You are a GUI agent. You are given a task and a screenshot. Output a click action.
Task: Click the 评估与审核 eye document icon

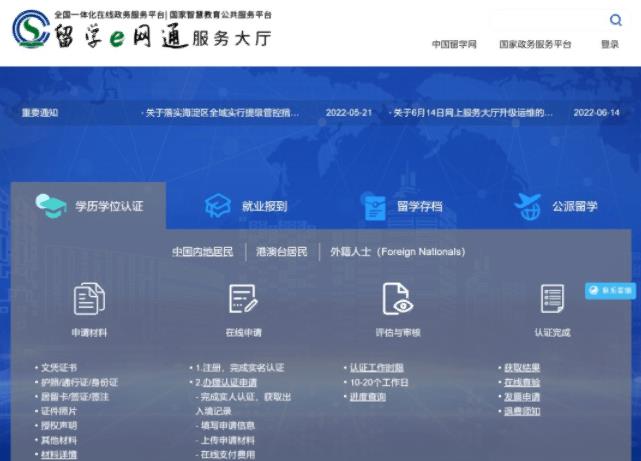(x=397, y=299)
